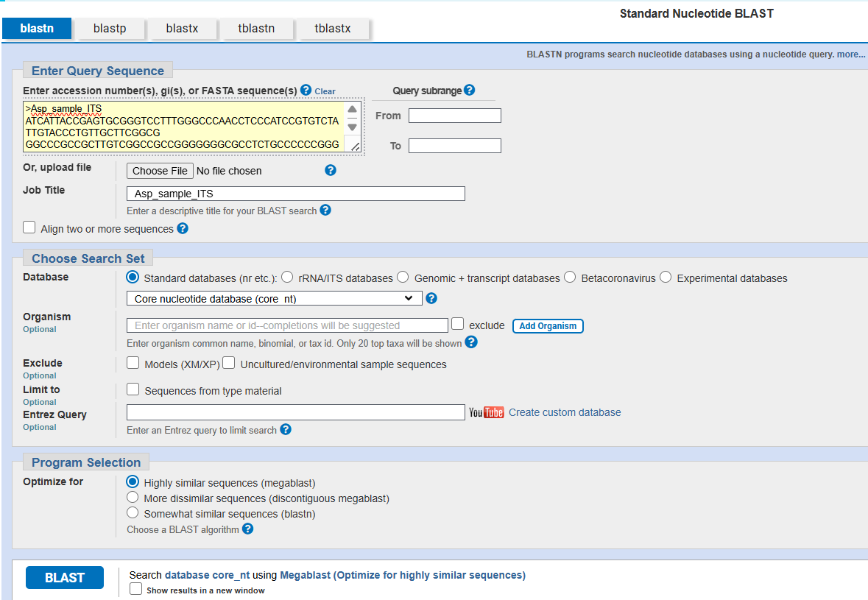Open help for the organism name field

pyautogui.click(x=471, y=342)
